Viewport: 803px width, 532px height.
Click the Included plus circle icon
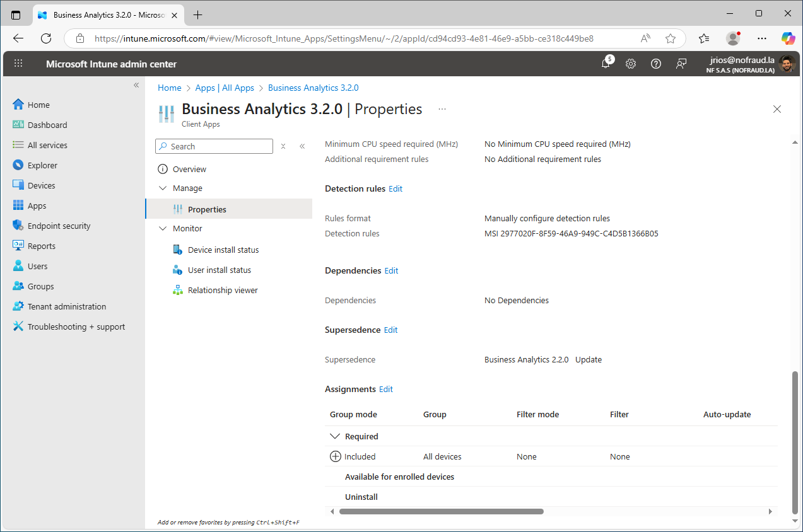point(336,456)
